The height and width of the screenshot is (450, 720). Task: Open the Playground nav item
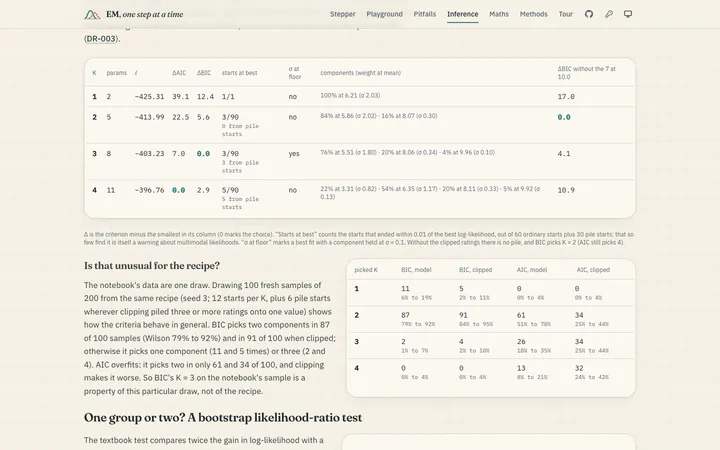tap(384, 14)
